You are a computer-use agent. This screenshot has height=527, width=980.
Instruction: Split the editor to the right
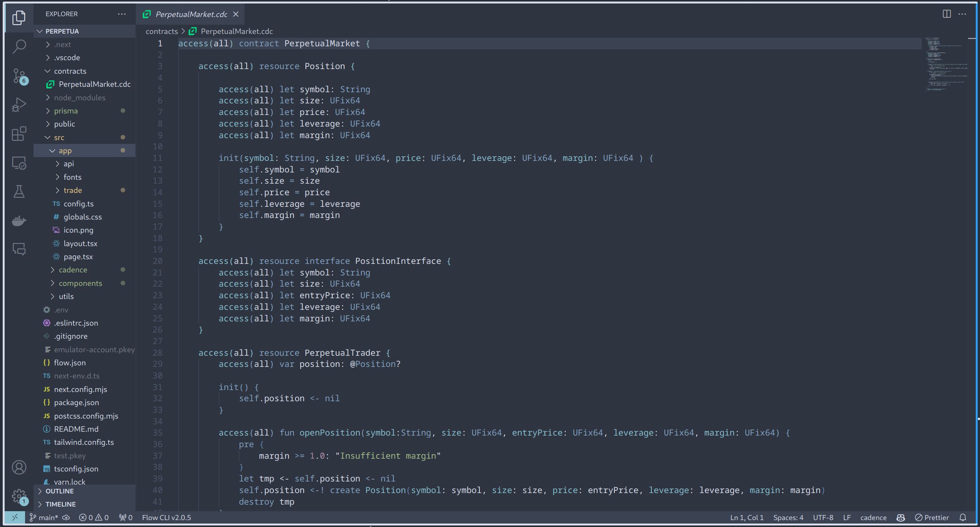pyautogui.click(x=946, y=14)
